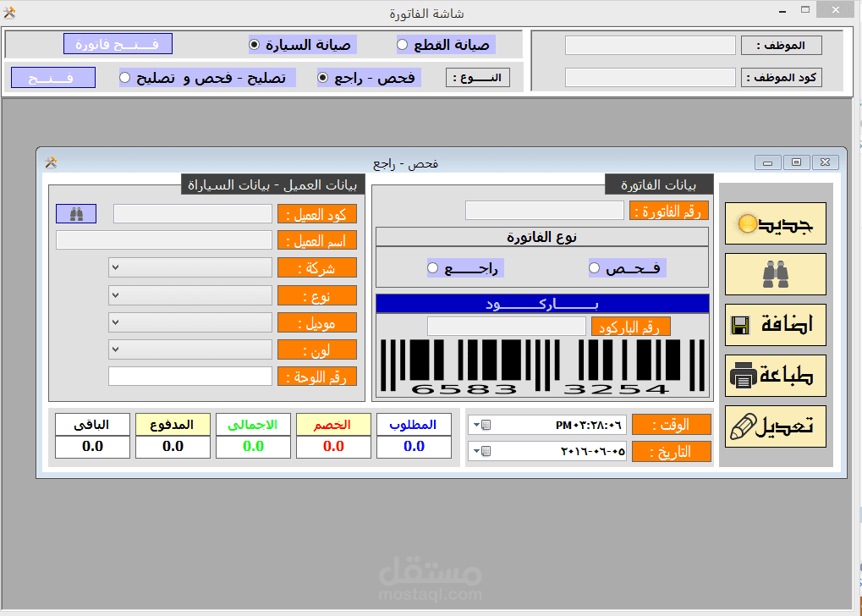Click the الموظف (employee) input field

(x=651, y=45)
